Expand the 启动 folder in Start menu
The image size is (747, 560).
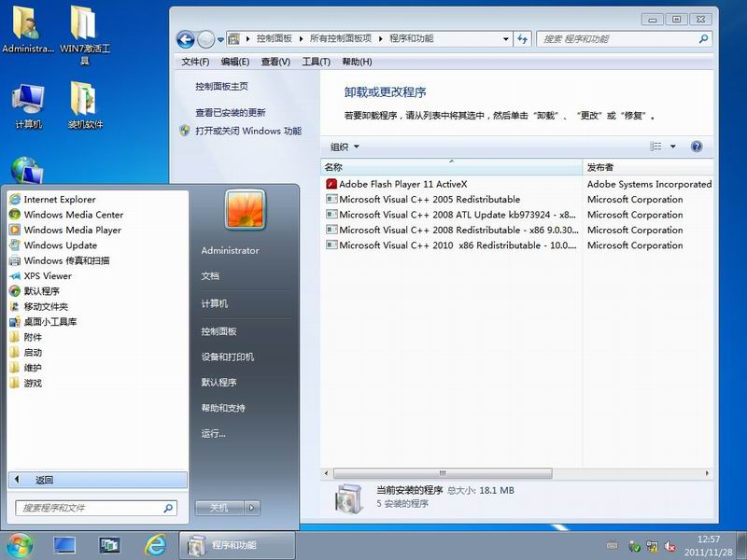coord(98,353)
